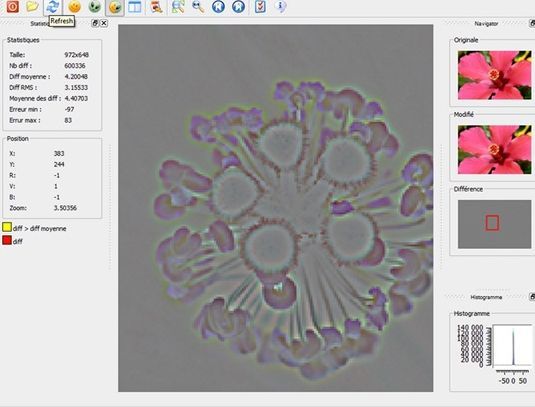Select the orange smiley face view icon
Image resolution: width=535 pixels, height=407 pixels.
coord(74,6)
